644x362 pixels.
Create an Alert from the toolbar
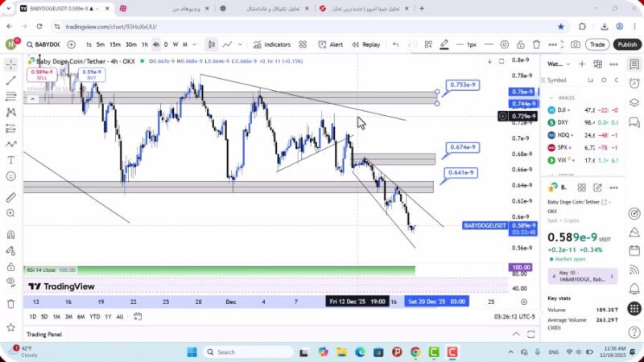(x=330, y=44)
